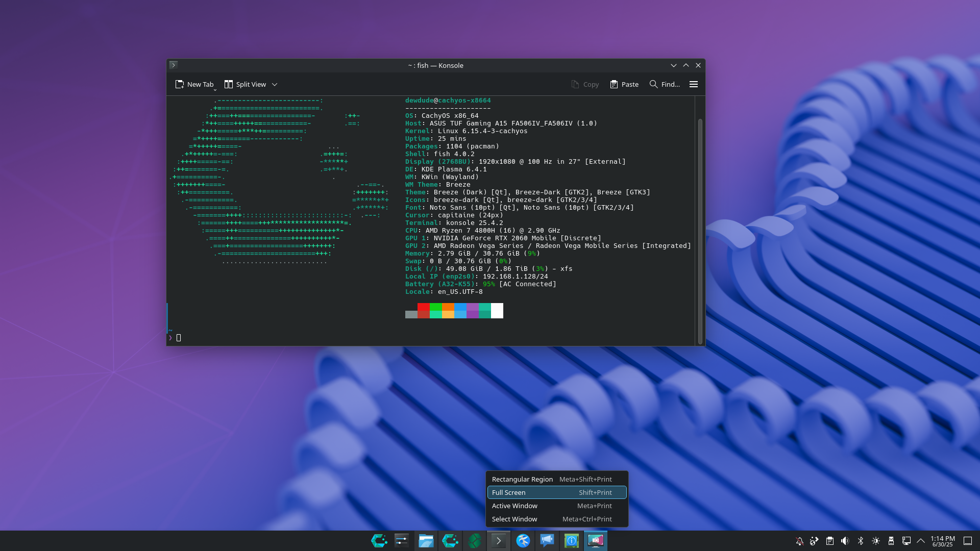Open the network connections tray icon
The width and height of the screenshot is (980, 551).
[x=906, y=541]
